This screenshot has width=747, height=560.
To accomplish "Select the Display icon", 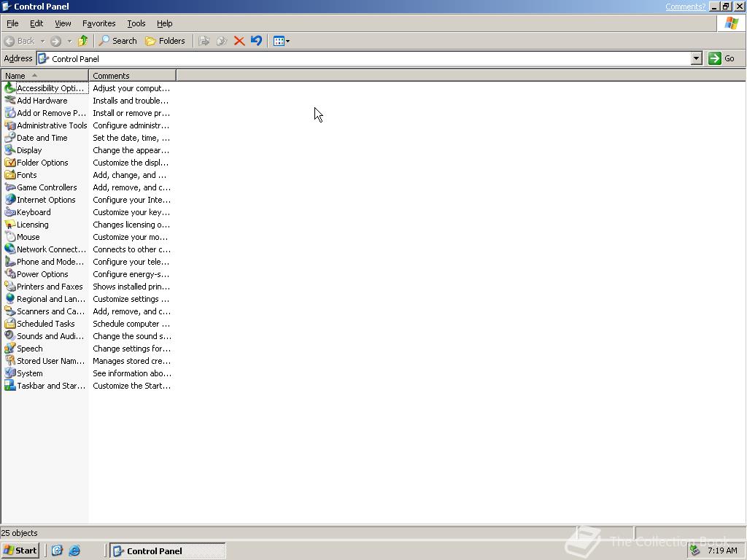I will point(10,150).
